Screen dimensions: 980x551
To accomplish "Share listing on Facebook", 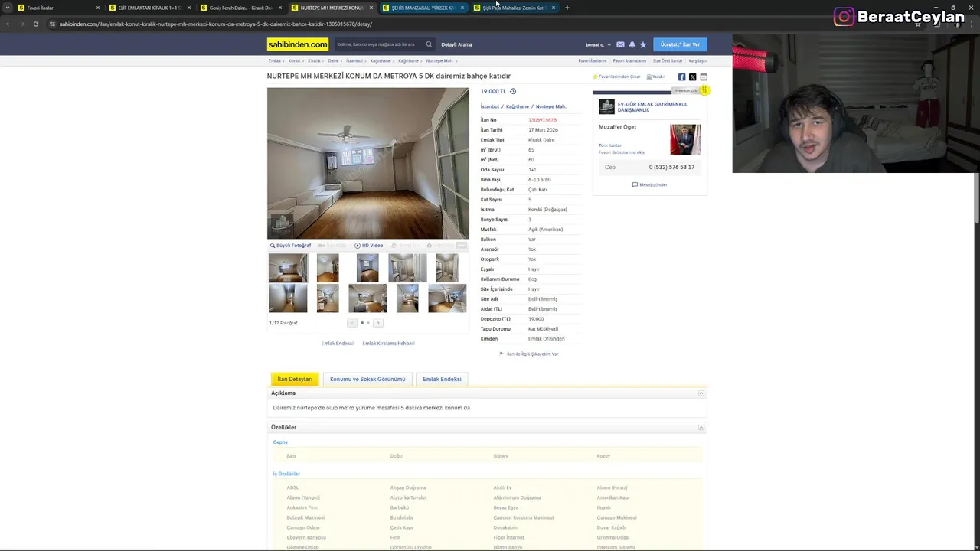I will [681, 77].
